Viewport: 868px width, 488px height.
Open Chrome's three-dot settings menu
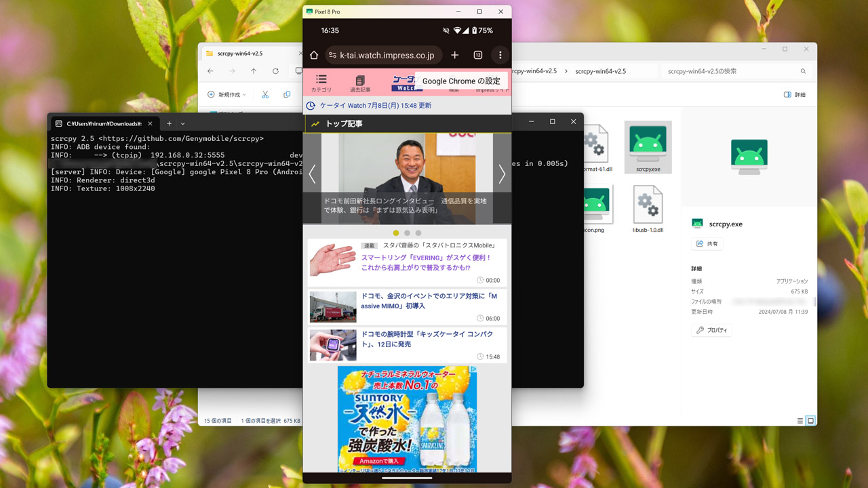click(500, 55)
